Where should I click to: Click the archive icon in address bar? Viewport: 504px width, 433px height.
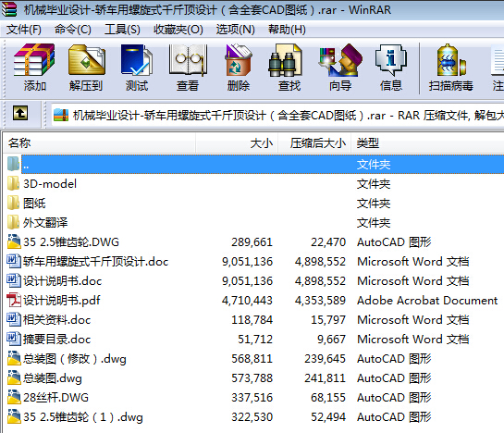61,115
